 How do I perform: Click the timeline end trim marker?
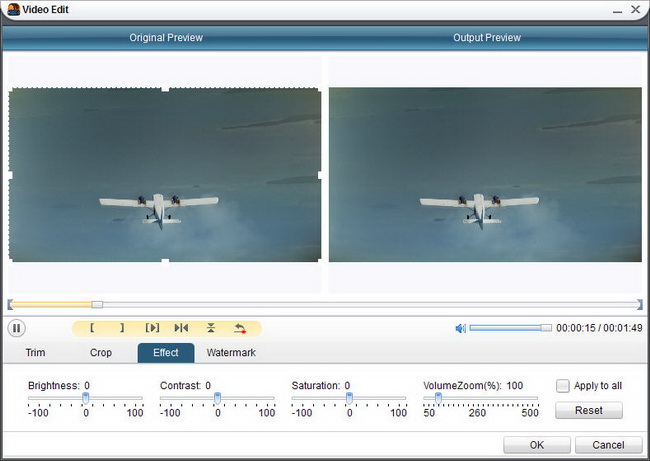[x=640, y=305]
